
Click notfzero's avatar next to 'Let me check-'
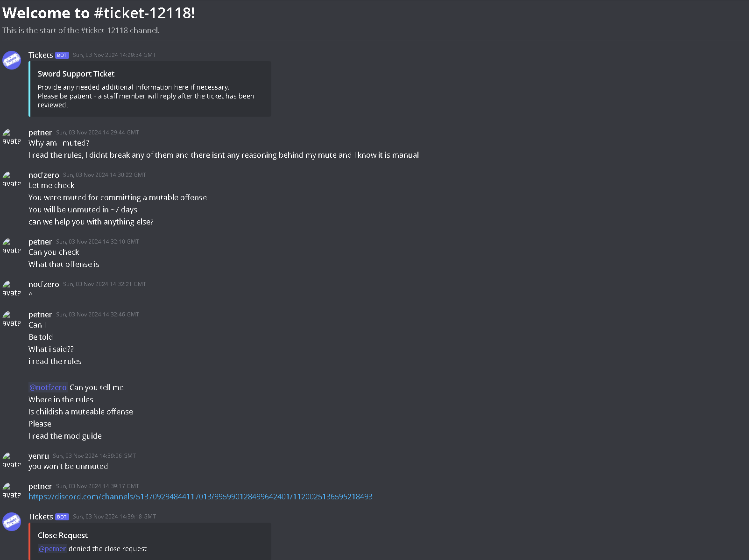12,180
